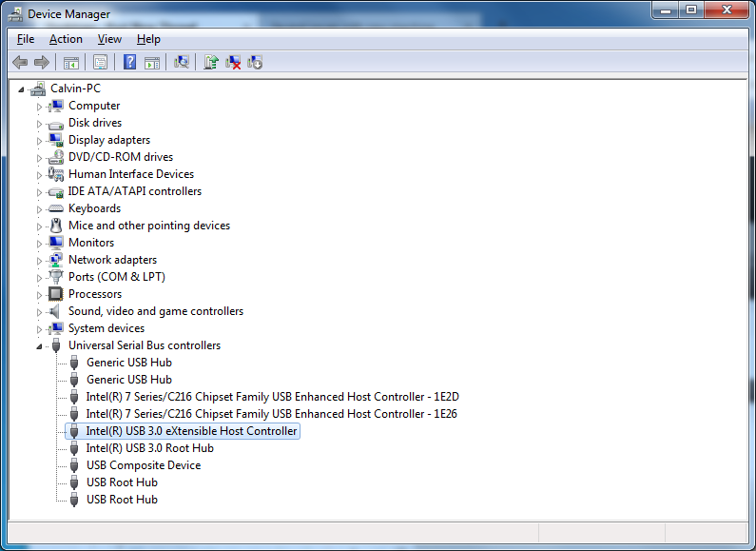Click the Update Driver Software toolbar icon
Image resolution: width=756 pixels, height=551 pixels.
(211, 62)
